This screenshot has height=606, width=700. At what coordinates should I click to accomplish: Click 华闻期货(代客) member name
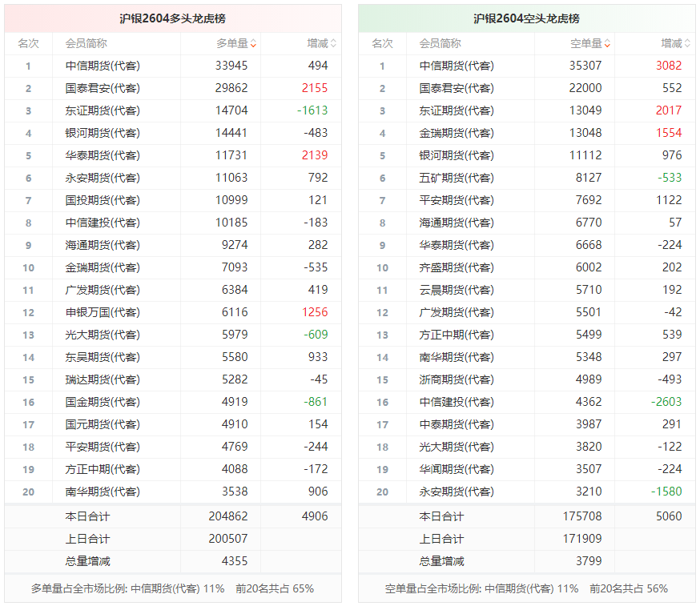tap(457, 469)
